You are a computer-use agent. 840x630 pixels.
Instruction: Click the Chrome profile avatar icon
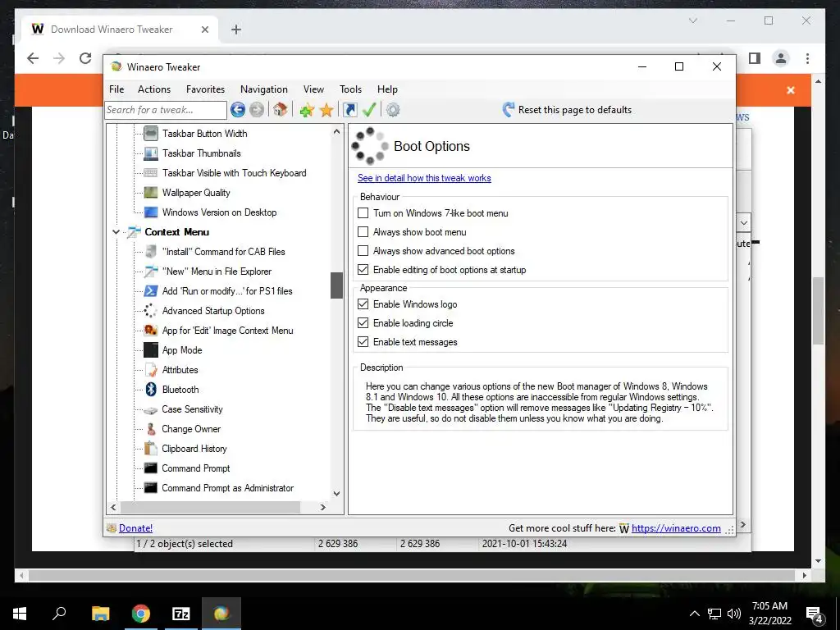tap(781, 58)
